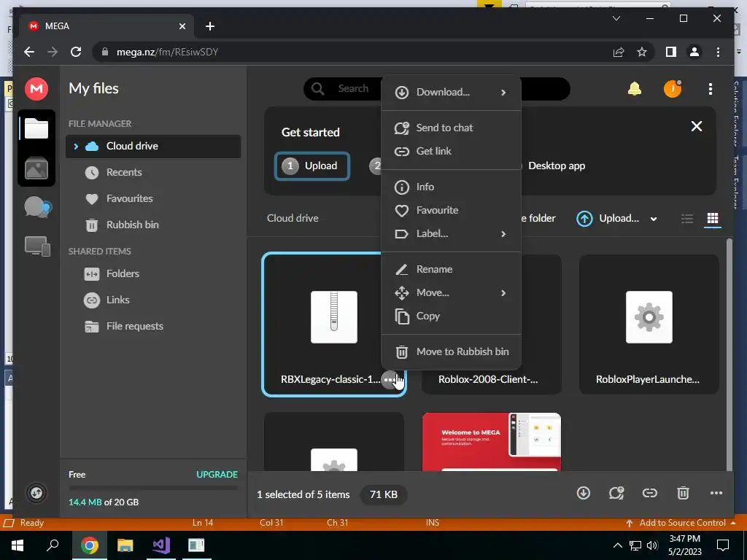Open the orange account avatar
Image resolution: width=747 pixels, height=560 pixels.
(672, 88)
